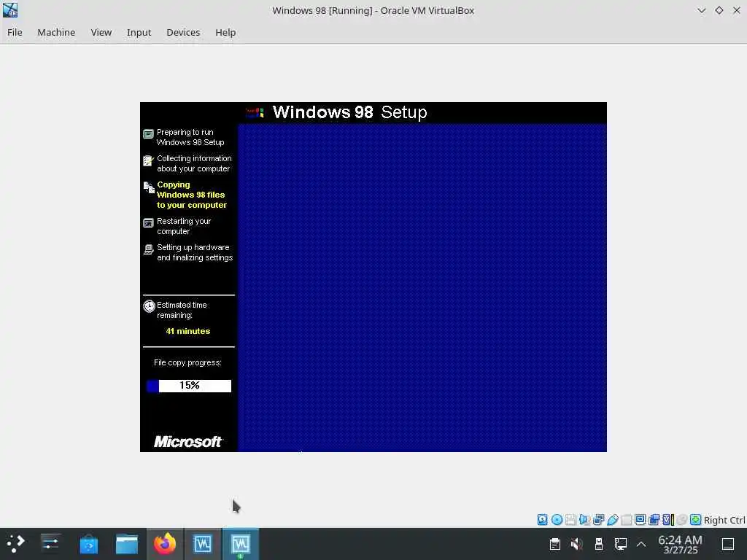Click the green-arrow keyboard capture indicator
The image size is (747, 560).
coord(695,519)
